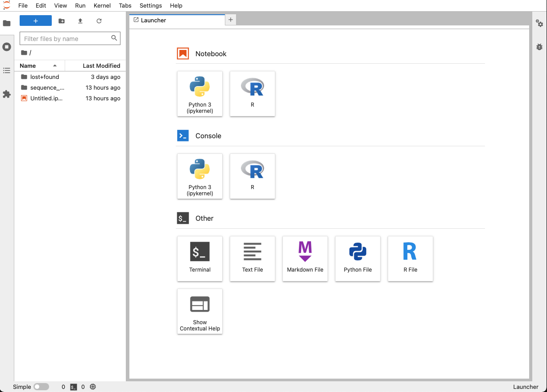Click the Filter files by name field

point(66,39)
